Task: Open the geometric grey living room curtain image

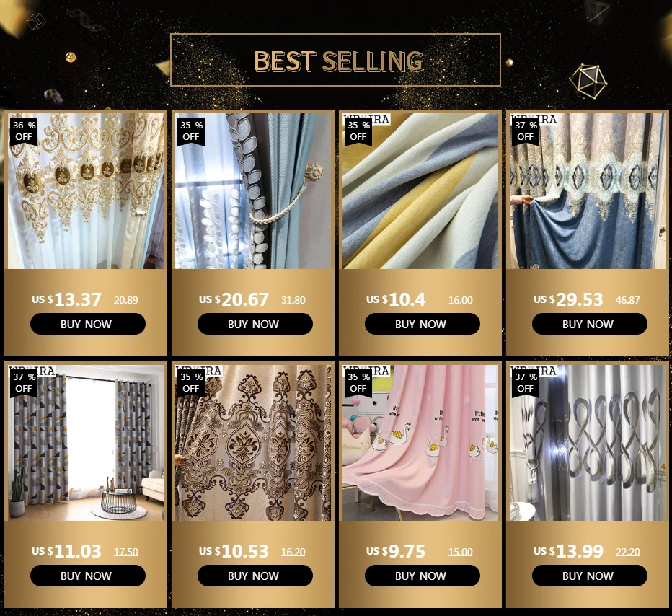Action: (x=86, y=443)
